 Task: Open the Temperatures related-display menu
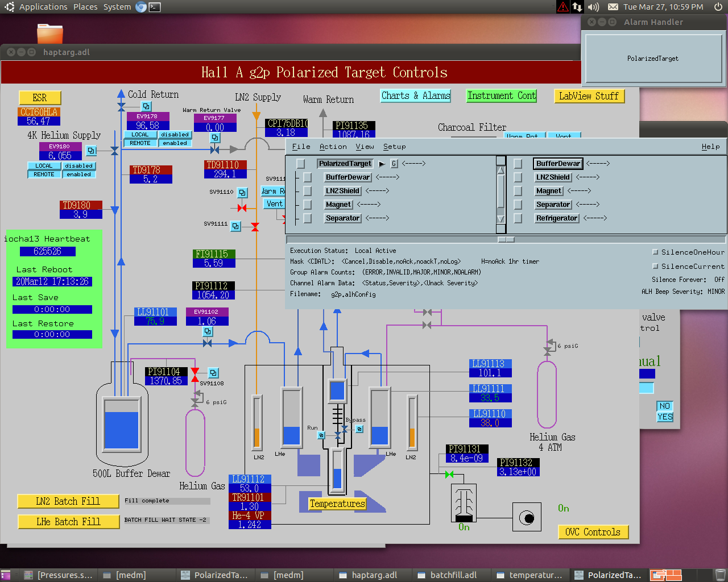pos(337,504)
